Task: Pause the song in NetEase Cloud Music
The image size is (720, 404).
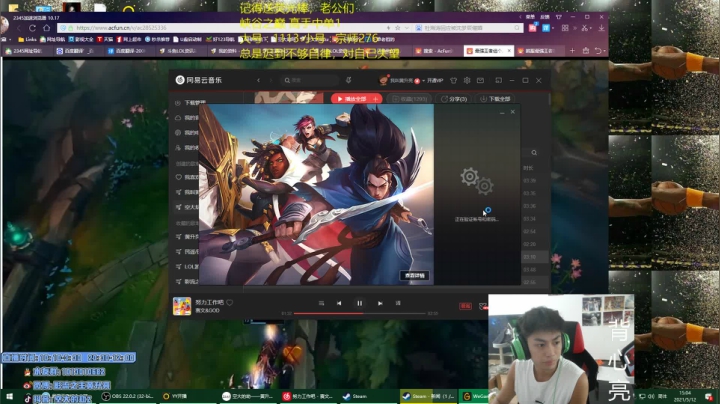Action: click(x=360, y=303)
